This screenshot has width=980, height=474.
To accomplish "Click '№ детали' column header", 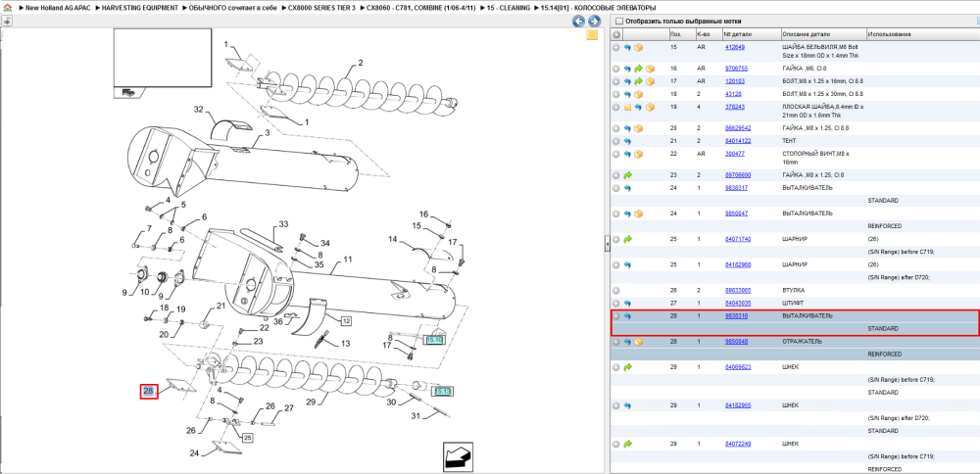I will [x=752, y=33].
